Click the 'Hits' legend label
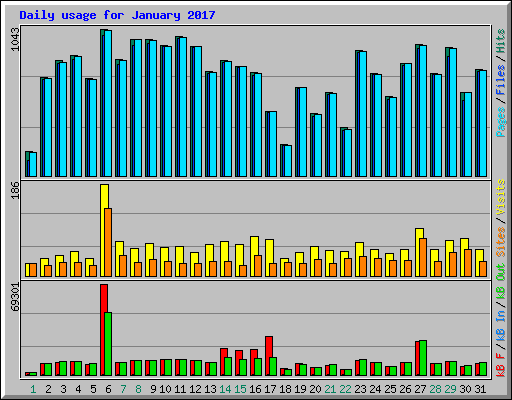 tap(500, 41)
